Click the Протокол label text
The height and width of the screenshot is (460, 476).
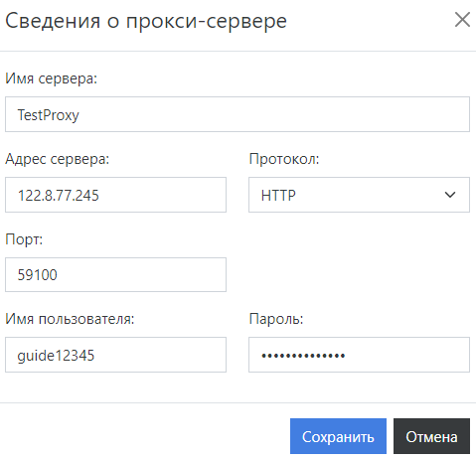click(x=284, y=159)
